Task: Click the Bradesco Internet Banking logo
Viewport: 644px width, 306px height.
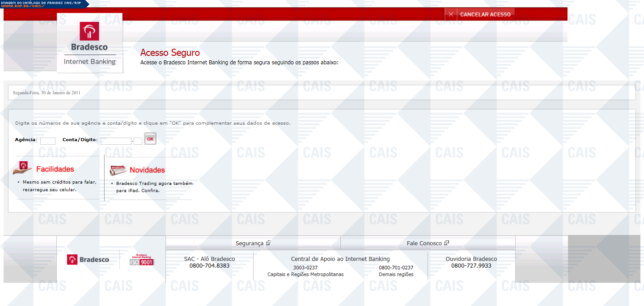Action: tap(89, 43)
